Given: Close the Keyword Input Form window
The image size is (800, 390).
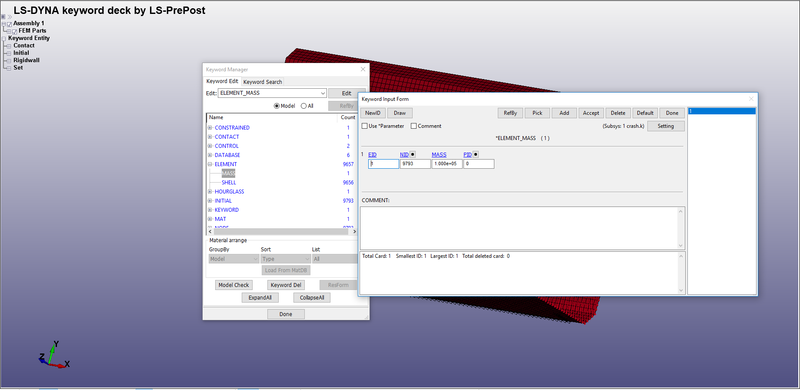Looking at the screenshot, I should [x=751, y=99].
